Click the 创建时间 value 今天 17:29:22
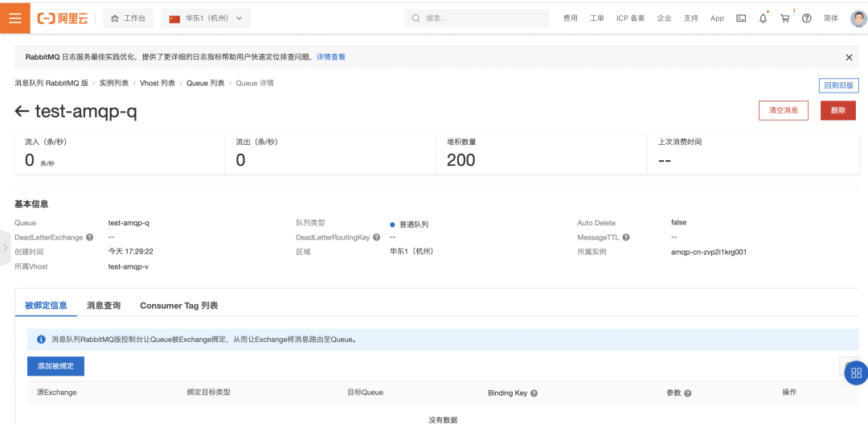Screen dimensions: 868x424 pyautogui.click(x=131, y=252)
